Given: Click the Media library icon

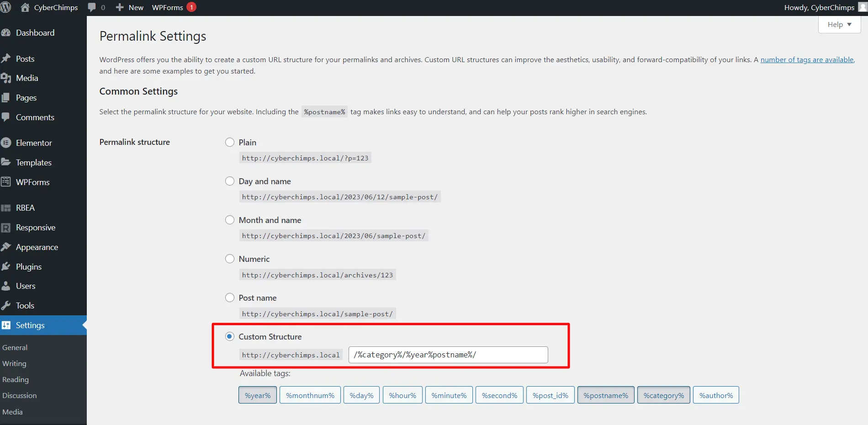Looking at the screenshot, I should point(6,78).
